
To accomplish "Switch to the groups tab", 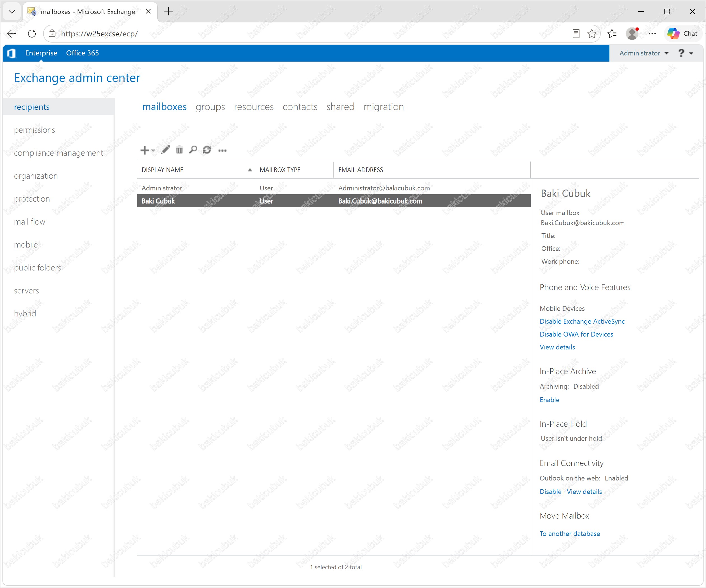I will 210,107.
